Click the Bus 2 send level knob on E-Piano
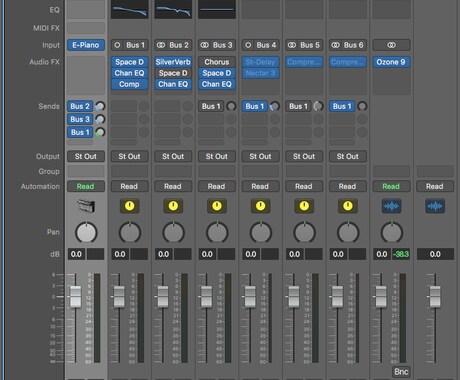Viewport: 460px width, 380px height. 100,106
